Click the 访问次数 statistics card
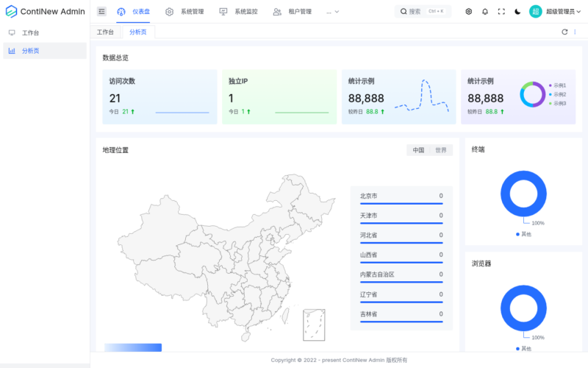Viewport: 588px width, 368px height. click(159, 96)
